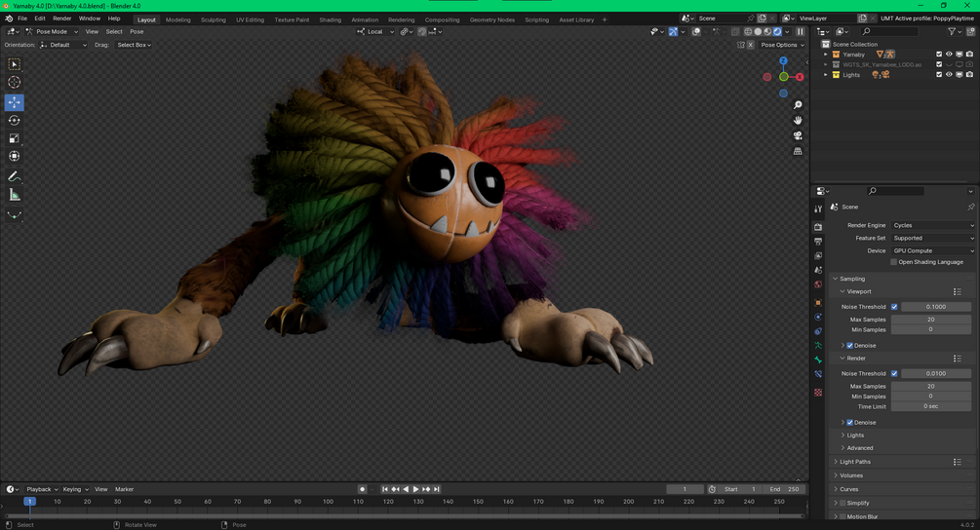Open the Keying popover in timeline
The width and height of the screenshot is (980, 530).
click(76, 489)
